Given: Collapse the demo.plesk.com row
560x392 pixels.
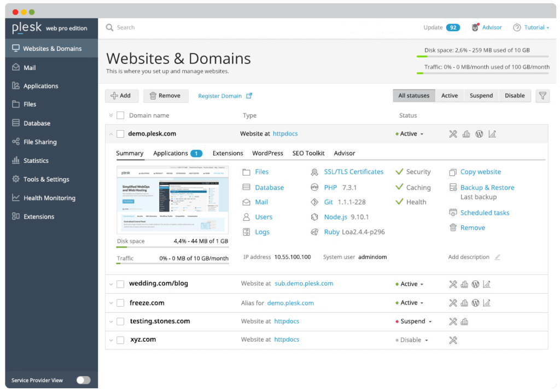Looking at the screenshot, I should (x=111, y=134).
